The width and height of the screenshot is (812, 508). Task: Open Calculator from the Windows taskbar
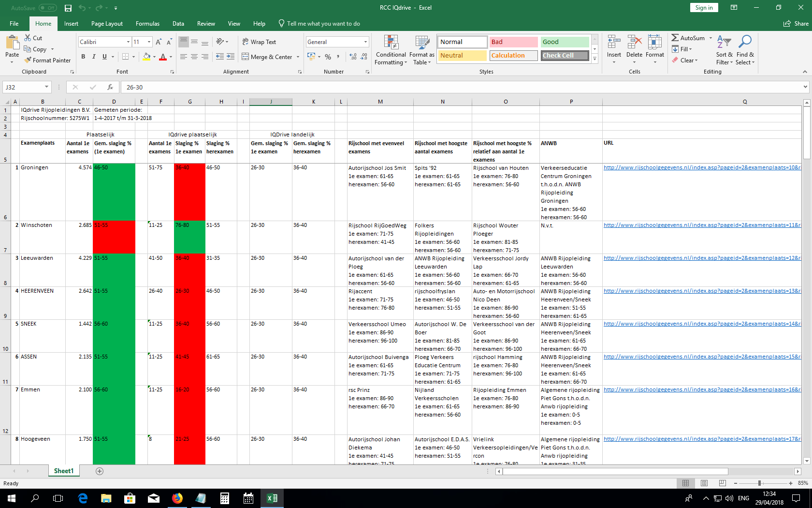point(225,498)
